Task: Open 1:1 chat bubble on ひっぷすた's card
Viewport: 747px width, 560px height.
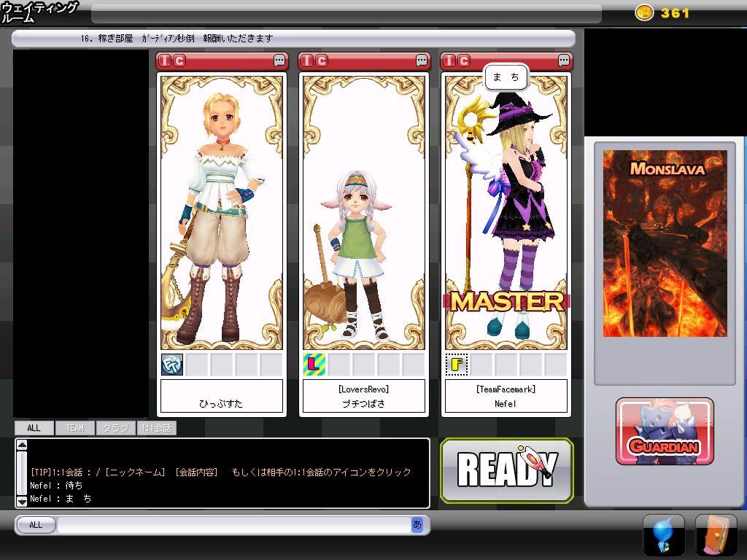Action: coord(279,61)
